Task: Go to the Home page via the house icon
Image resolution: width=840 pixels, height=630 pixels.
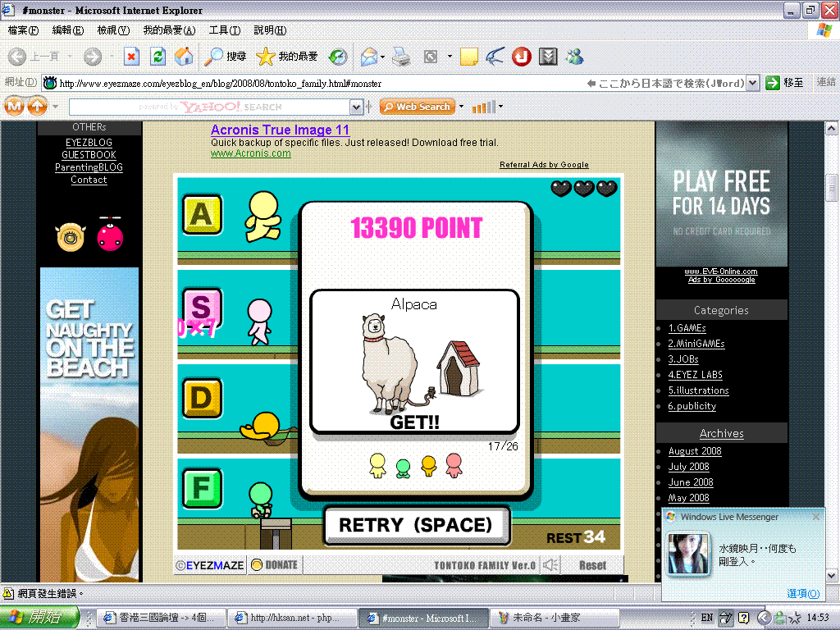Action: (184, 57)
